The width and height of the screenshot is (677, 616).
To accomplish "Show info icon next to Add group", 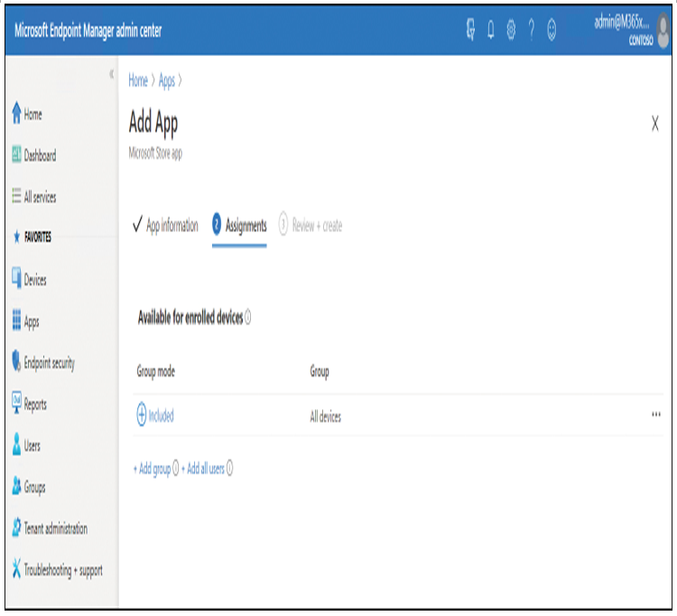I will pos(176,467).
